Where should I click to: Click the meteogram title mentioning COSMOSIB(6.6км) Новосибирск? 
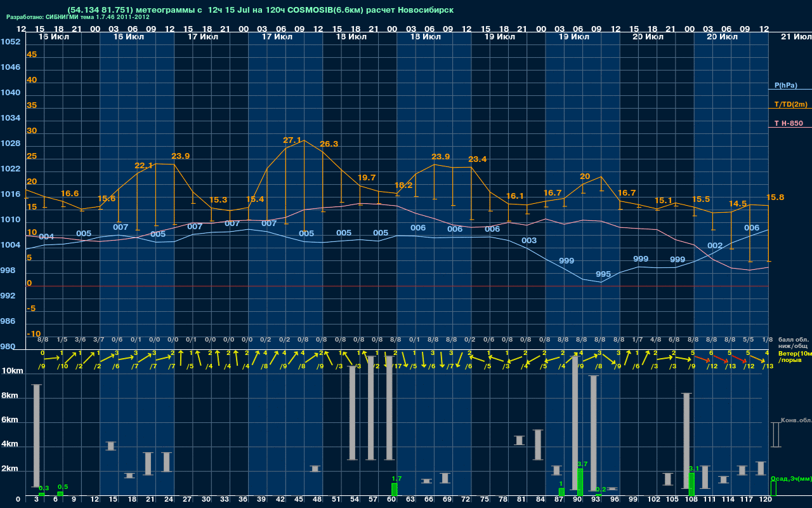(260, 11)
